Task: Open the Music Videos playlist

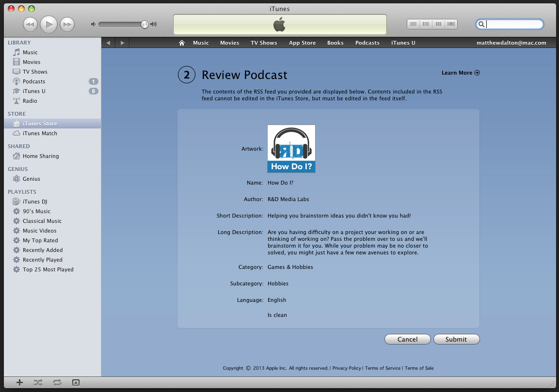Action: coord(52,231)
